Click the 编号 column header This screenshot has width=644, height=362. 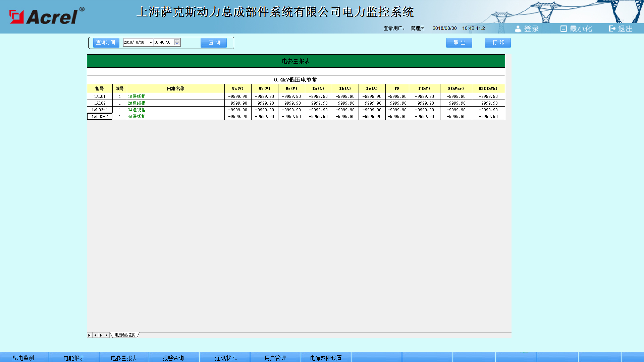coord(120,88)
